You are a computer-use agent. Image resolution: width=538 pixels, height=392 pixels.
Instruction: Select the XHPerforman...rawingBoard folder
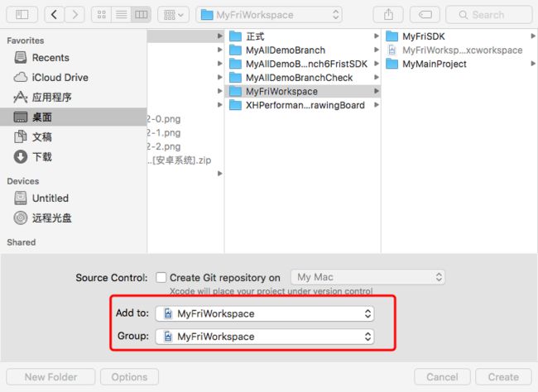point(302,105)
